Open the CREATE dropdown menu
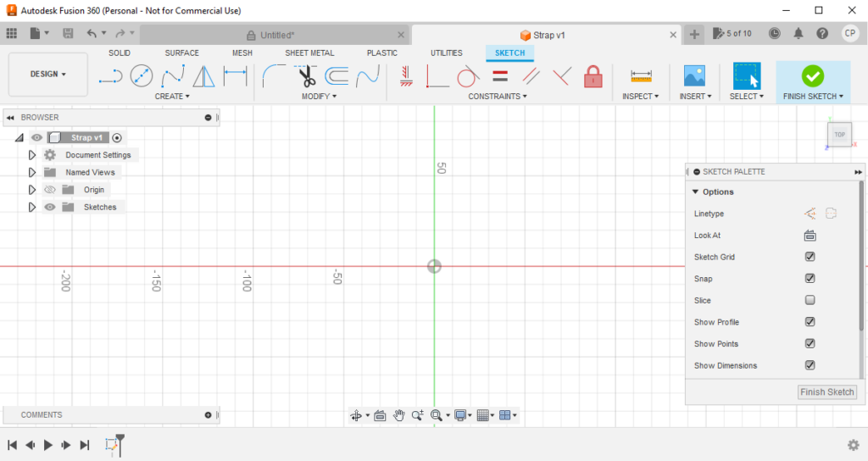The image size is (868, 461). coord(172,97)
